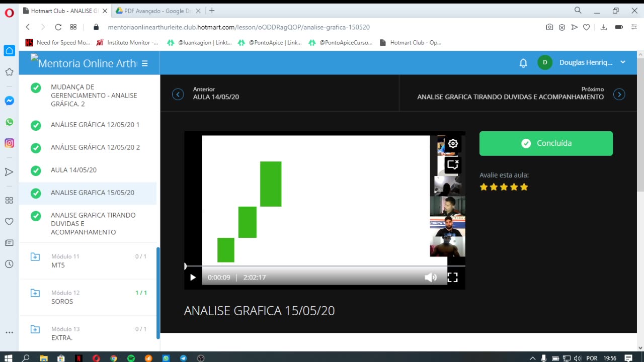Open AULA 14/05/20 lesson in sidebar
This screenshot has width=644, height=362.
point(73,170)
